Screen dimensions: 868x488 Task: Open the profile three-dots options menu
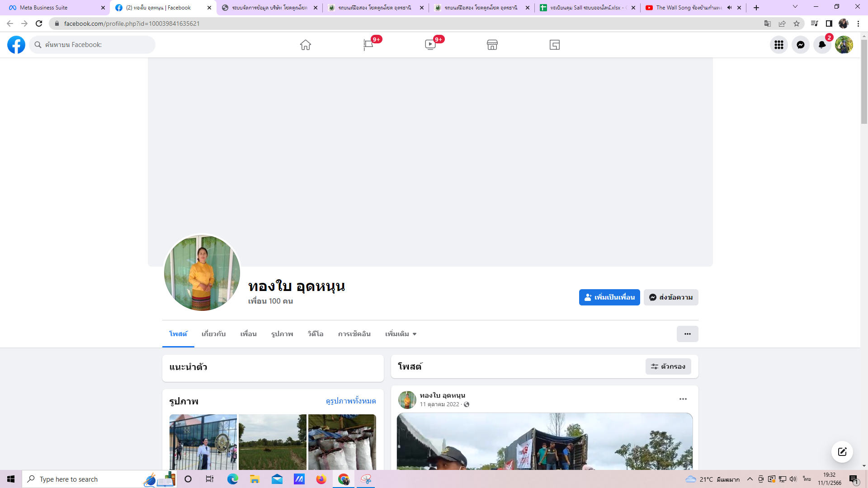[687, 334]
